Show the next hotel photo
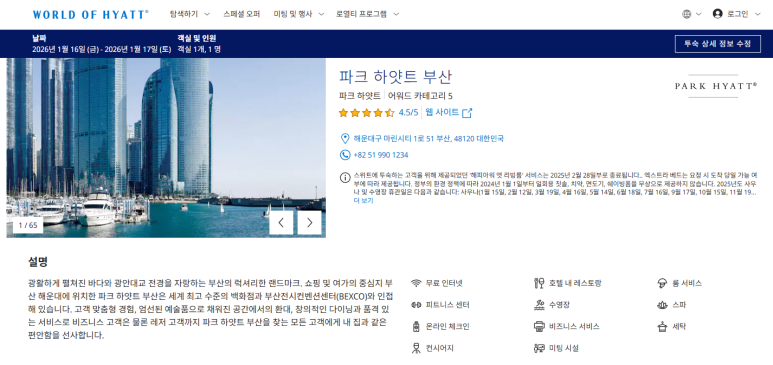Viewport: 773px width, 365px height. coord(309,223)
